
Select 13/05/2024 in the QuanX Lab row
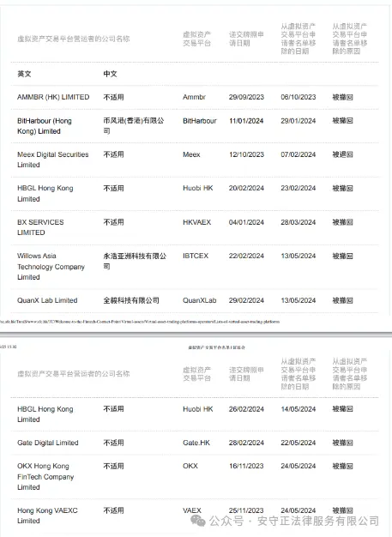coord(299,300)
